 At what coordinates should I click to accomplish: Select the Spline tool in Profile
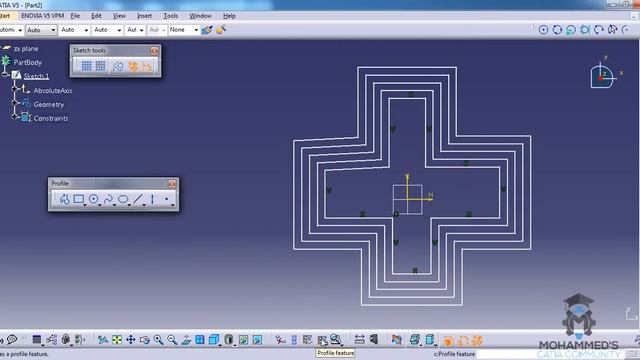click(x=108, y=199)
